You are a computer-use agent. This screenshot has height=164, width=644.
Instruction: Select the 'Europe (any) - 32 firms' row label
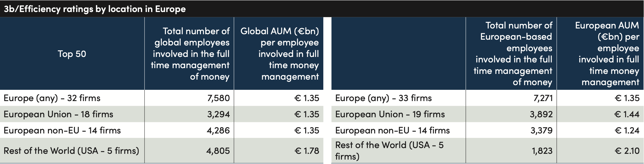52,98
